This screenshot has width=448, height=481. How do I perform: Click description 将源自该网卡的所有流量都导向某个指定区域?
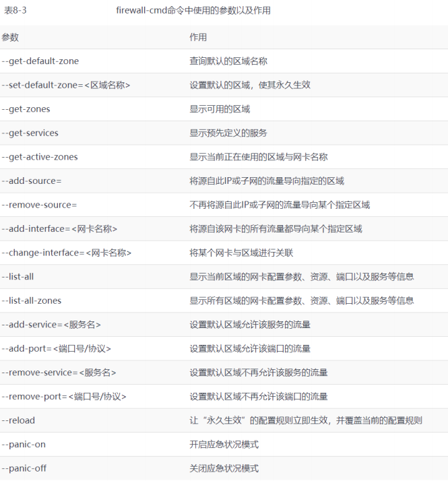pyautogui.click(x=276, y=228)
